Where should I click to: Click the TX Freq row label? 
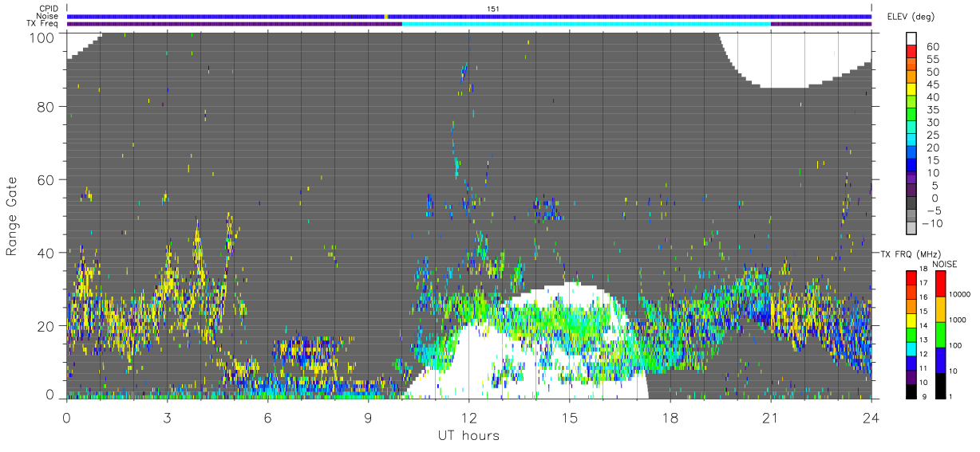click(41, 23)
